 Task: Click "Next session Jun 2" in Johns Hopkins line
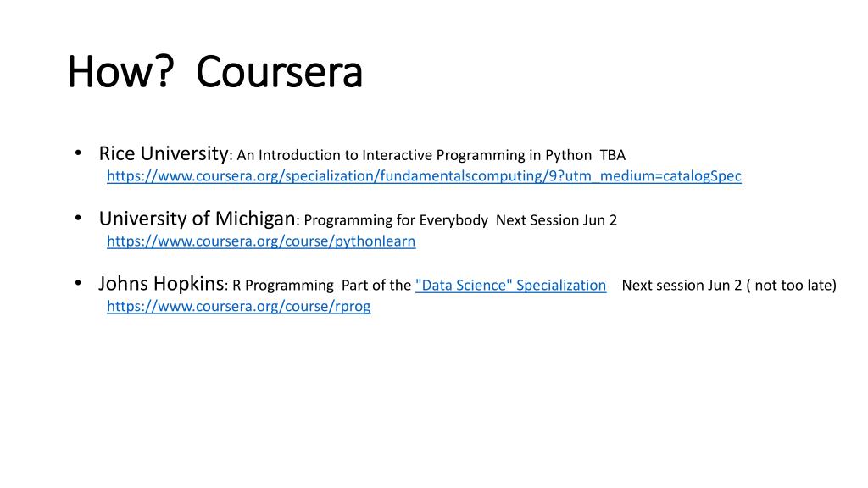tap(682, 286)
